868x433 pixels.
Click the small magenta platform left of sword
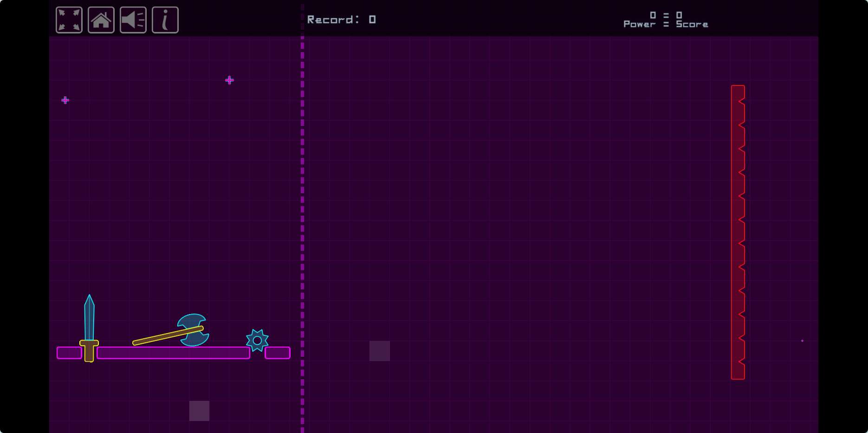point(69,353)
